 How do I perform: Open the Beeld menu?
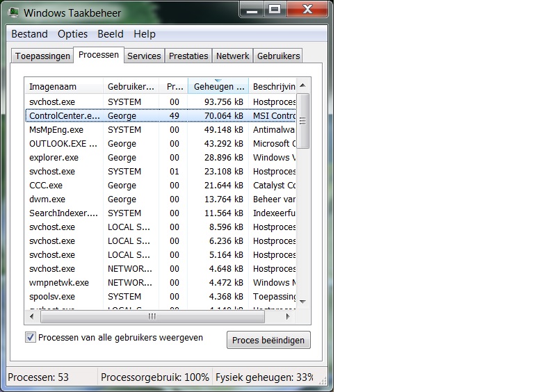tap(111, 34)
